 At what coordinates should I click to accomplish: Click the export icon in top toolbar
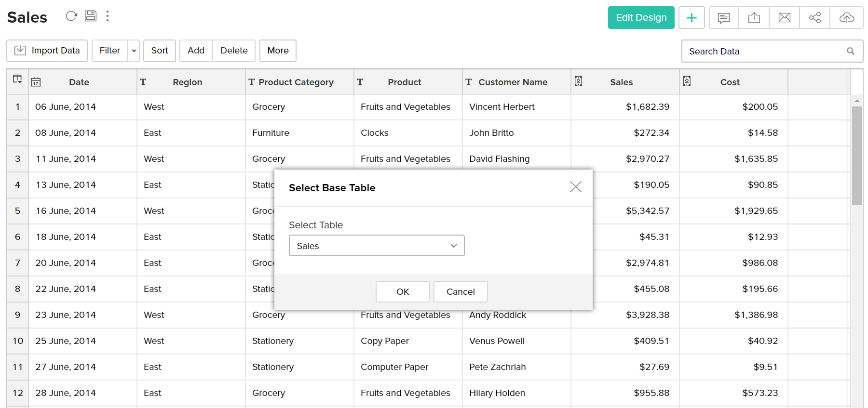(754, 18)
